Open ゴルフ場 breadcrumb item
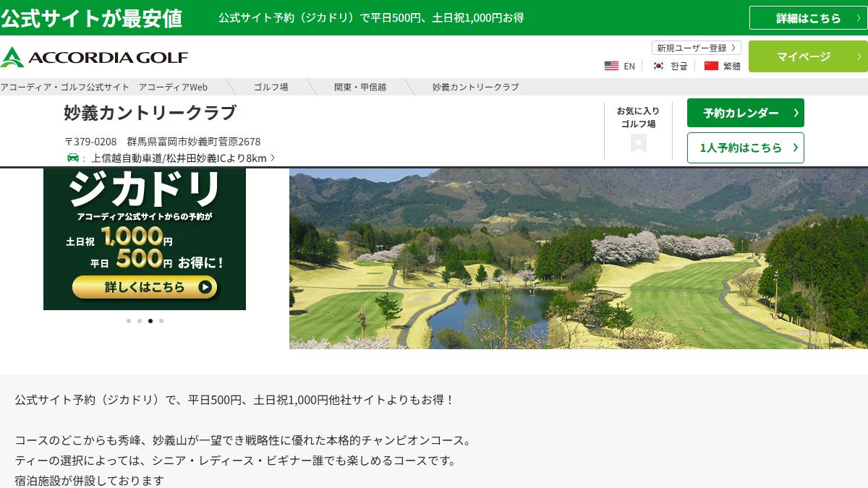The image size is (868, 488). point(271,87)
